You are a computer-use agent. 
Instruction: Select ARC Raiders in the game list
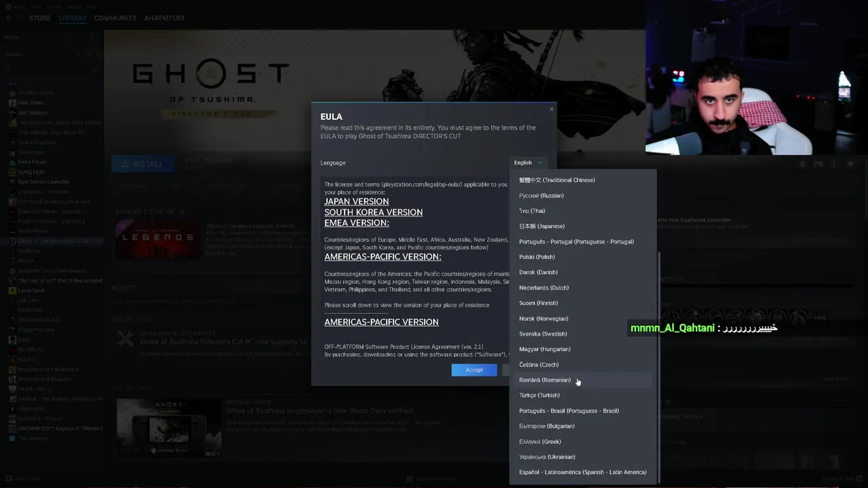[33, 113]
